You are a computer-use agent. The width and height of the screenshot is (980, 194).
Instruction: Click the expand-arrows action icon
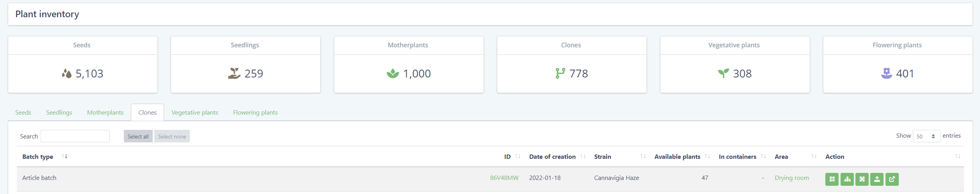862,179
